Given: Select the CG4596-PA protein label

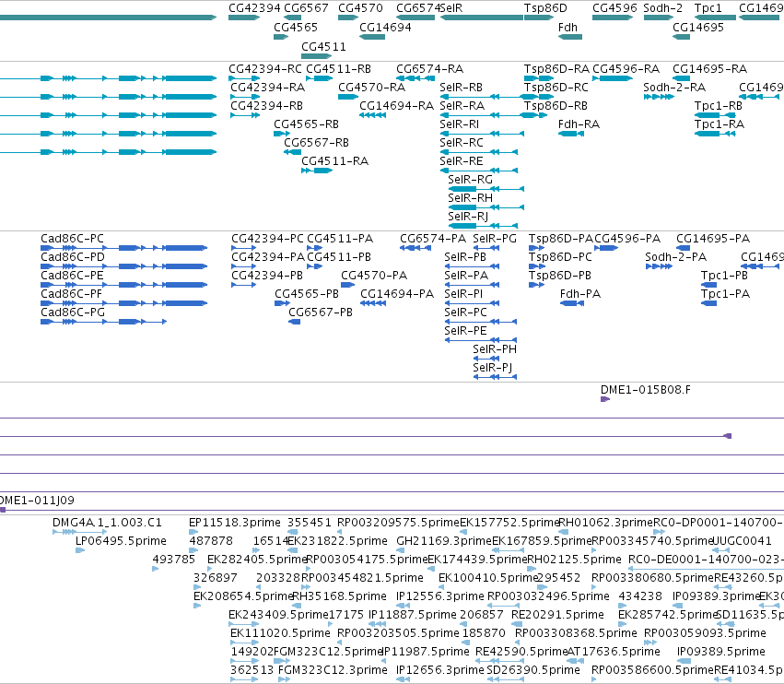Looking at the screenshot, I should point(627,238).
